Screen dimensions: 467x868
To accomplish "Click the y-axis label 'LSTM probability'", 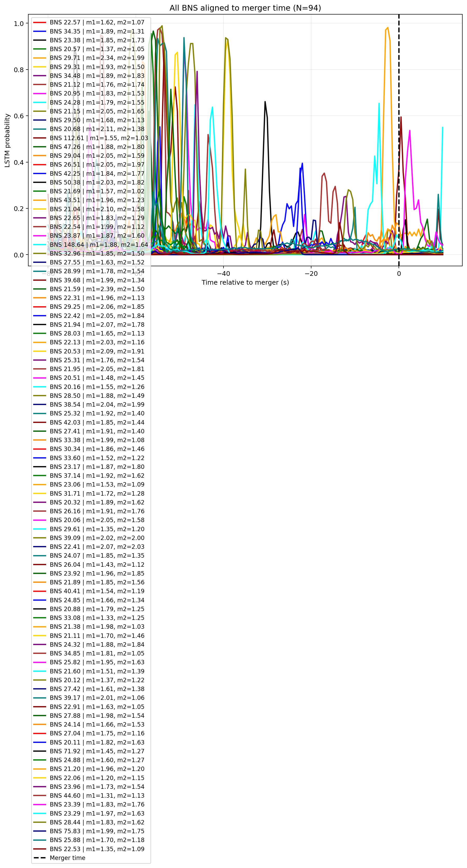I will tap(7, 140).
